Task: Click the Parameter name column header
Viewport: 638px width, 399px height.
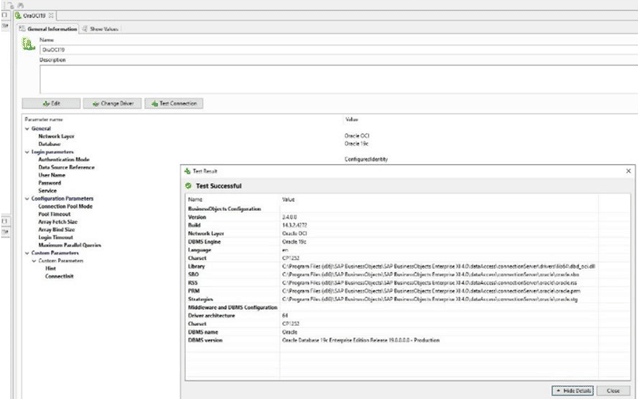Action: pos(44,120)
